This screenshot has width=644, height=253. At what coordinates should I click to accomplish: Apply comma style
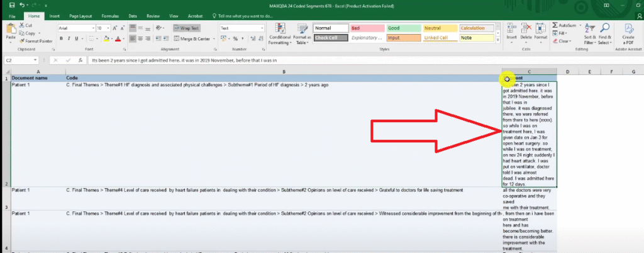(243, 38)
